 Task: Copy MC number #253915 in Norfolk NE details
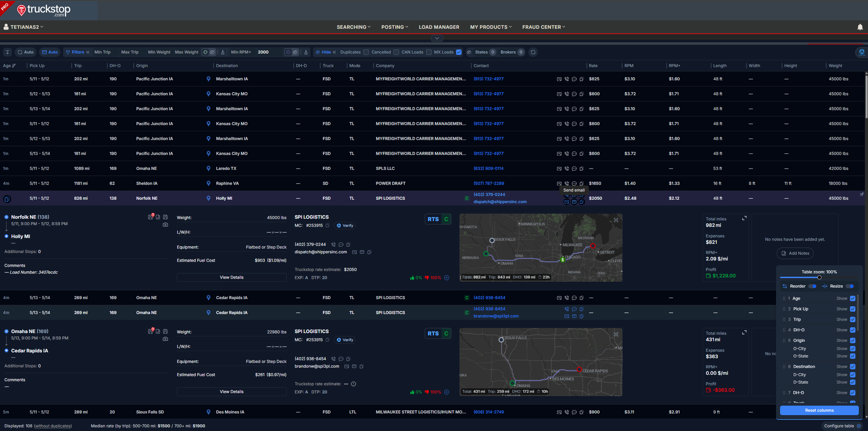point(328,225)
